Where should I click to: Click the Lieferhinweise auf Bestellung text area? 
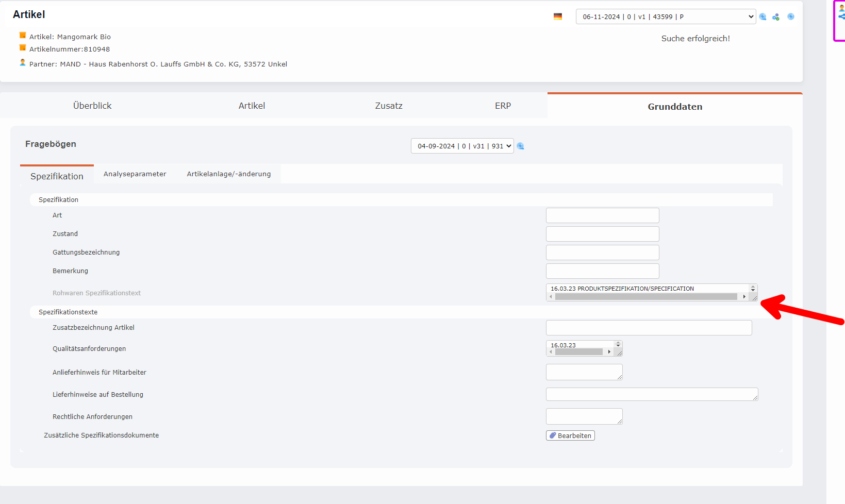651,394
